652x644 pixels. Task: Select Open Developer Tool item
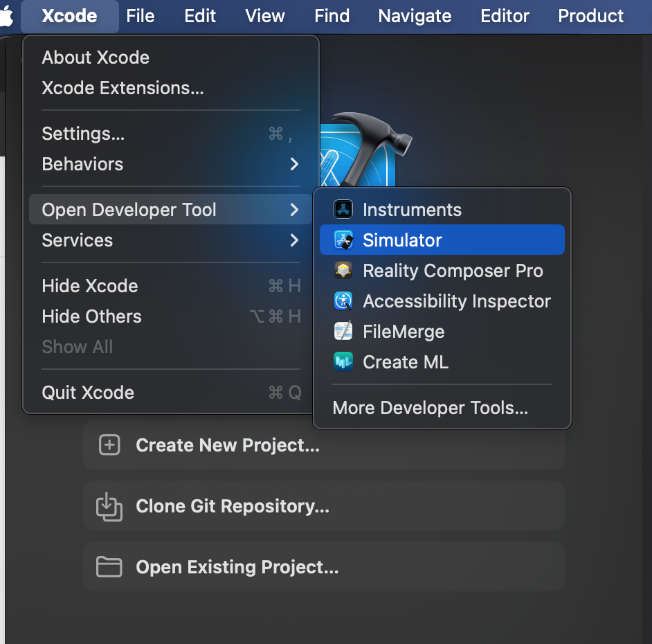click(x=171, y=210)
